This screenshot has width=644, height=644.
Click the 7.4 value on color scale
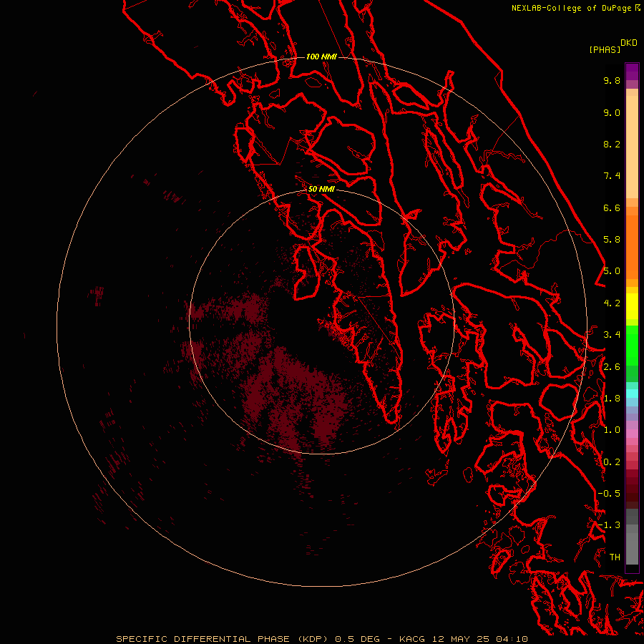click(612, 176)
